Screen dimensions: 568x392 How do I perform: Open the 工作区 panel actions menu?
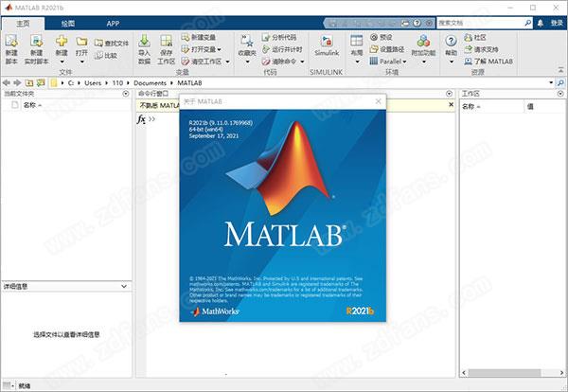click(x=560, y=94)
